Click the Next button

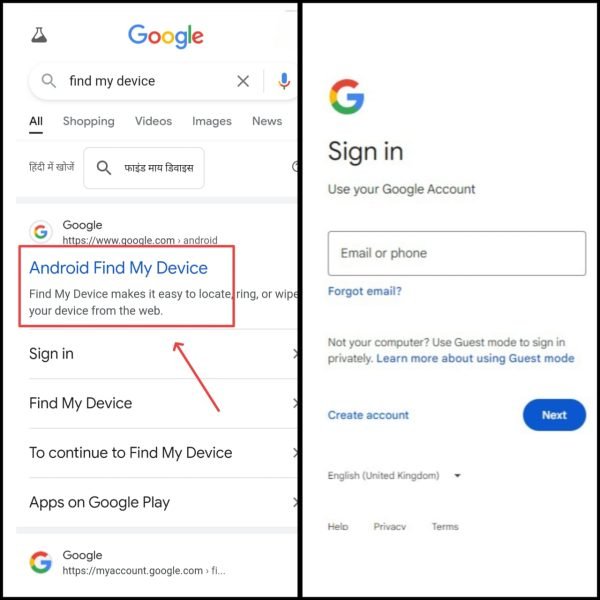(554, 415)
